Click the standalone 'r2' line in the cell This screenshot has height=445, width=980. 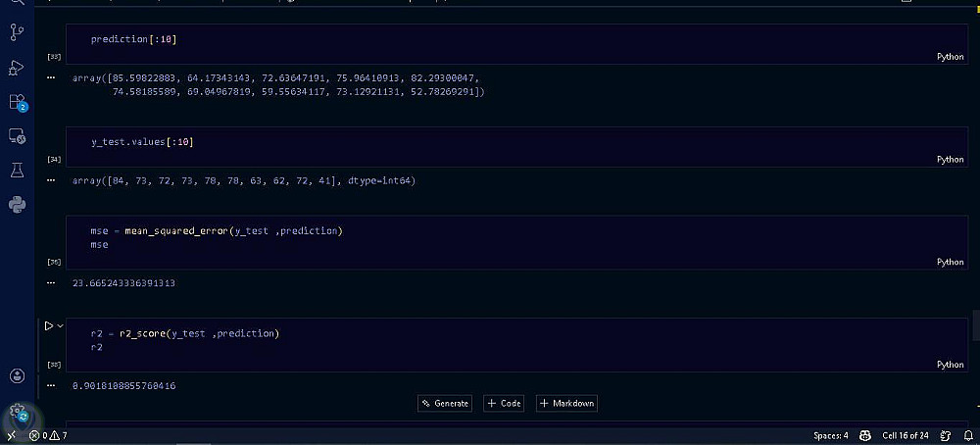[96, 347]
